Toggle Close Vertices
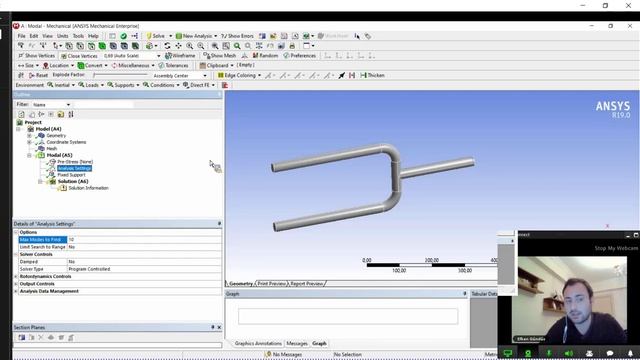Viewport: 640px width, 360px height. [x=79, y=56]
